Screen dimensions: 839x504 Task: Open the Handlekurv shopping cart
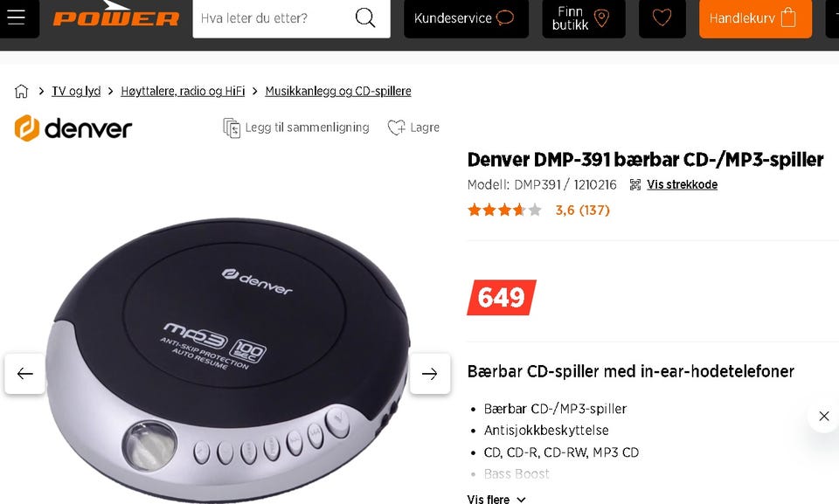click(x=755, y=18)
